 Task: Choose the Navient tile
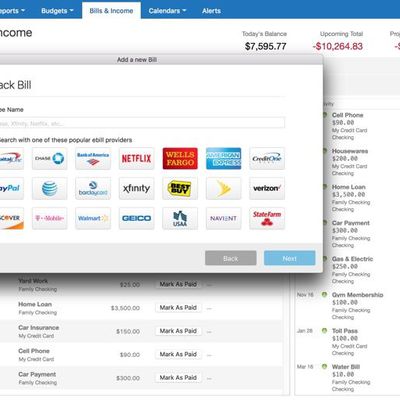[x=224, y=218]
